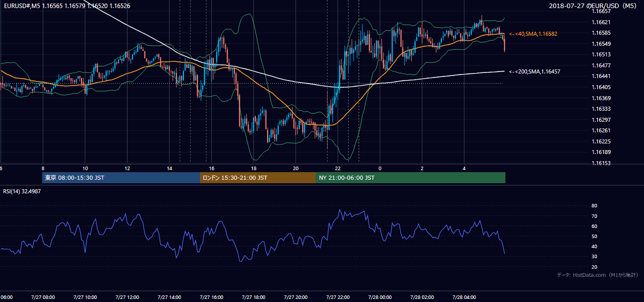Click the RSI(14) 32.4987 indicator label

click(22, 191)
